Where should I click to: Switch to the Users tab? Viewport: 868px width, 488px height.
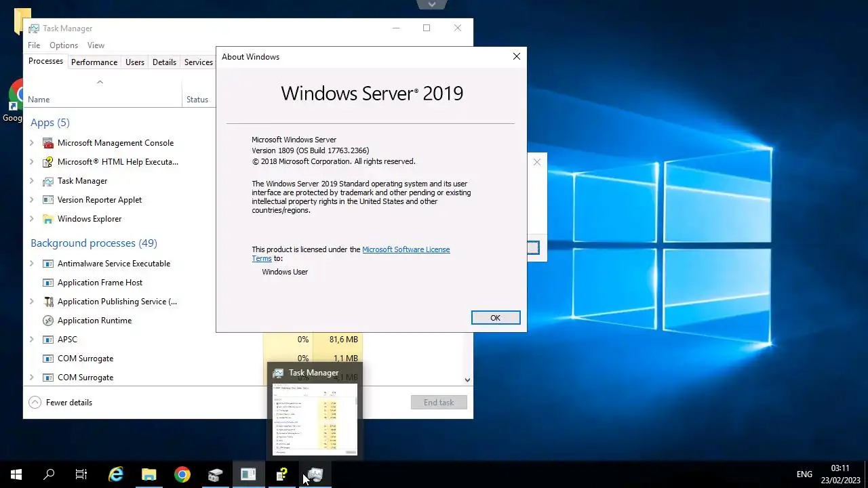click(135, 62)
